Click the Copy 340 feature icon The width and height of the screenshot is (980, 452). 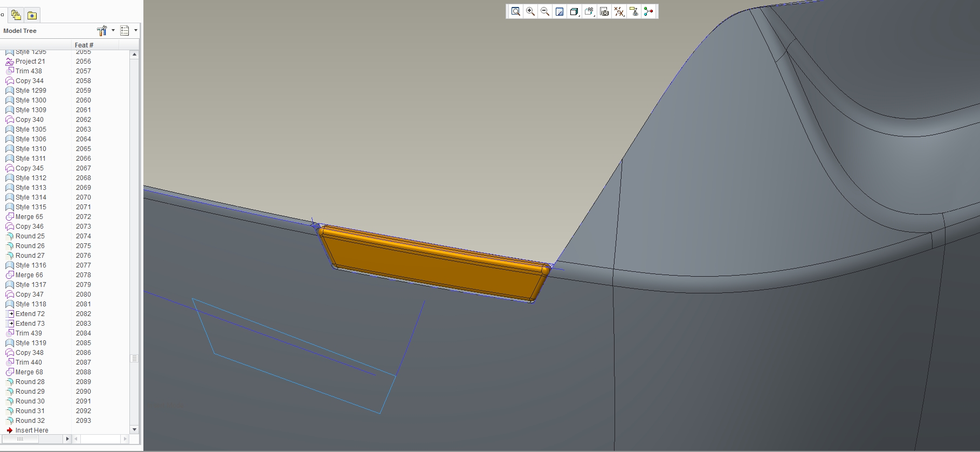pyautogui.click(x=10, y=120)
